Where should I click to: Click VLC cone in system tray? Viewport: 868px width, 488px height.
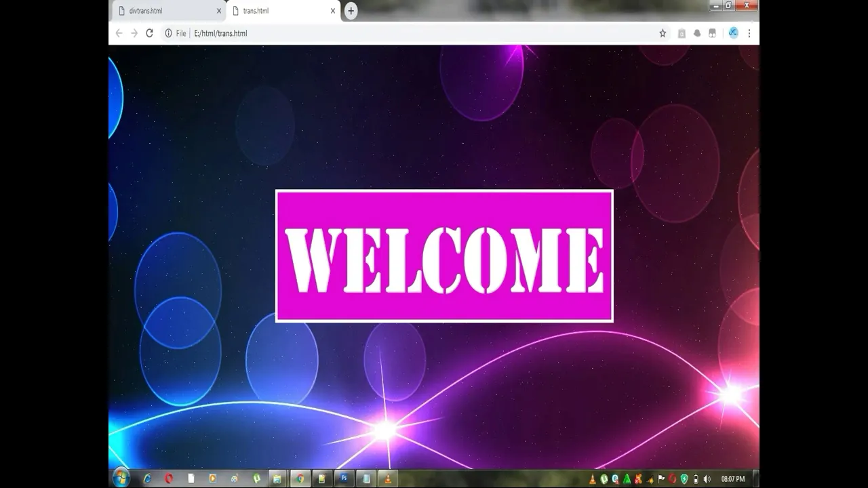tap(593, 479)
